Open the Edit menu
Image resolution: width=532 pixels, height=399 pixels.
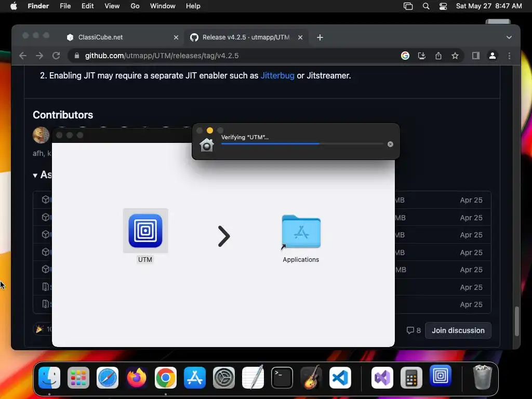point(87,6)
